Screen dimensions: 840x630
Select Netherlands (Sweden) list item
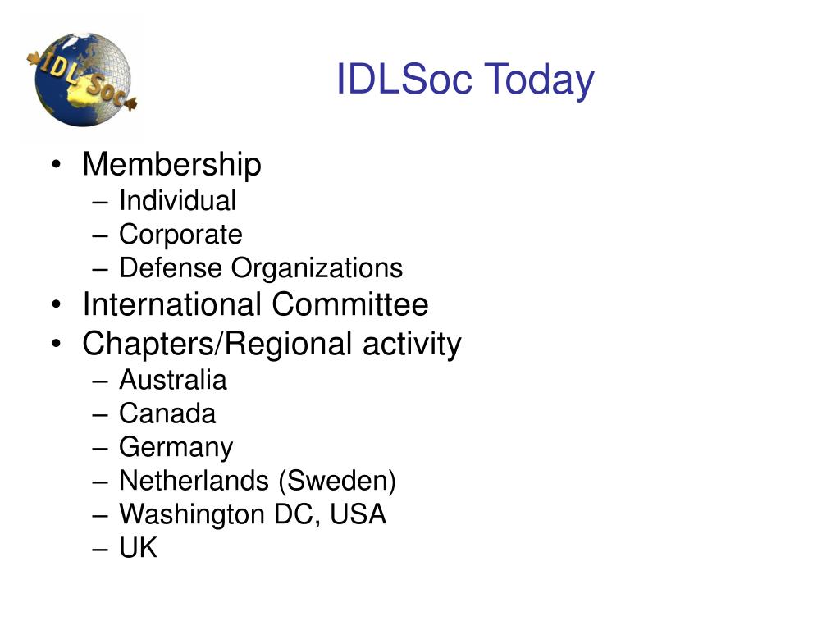258,481
